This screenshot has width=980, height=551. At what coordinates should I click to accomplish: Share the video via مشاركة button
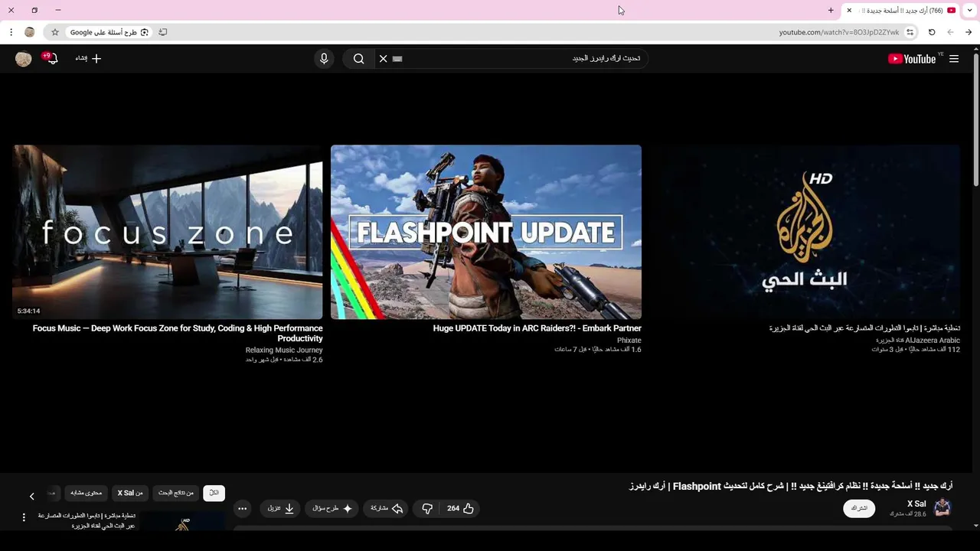point(387,508)
